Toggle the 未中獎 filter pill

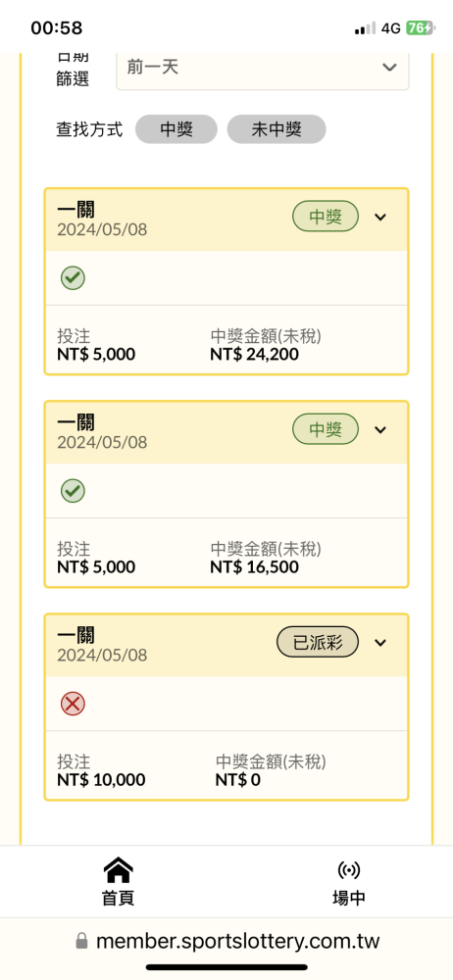pos(277,129)
